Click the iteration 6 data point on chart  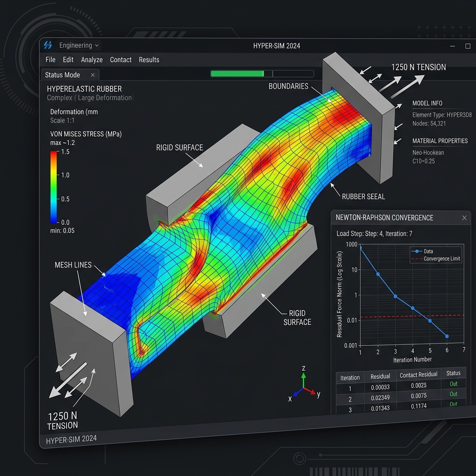447,336
